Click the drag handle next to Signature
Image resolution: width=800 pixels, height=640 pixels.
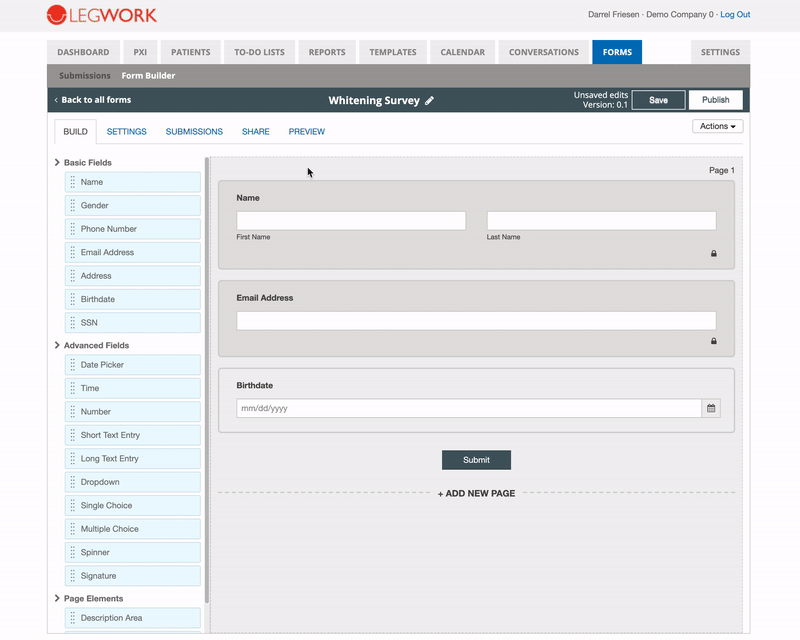pos(72,576)
